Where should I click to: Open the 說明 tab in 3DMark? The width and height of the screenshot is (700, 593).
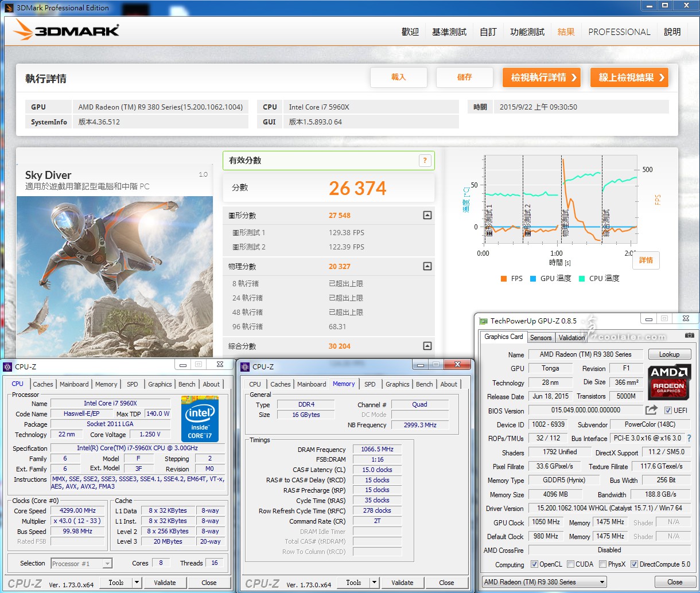coord(672,32)
